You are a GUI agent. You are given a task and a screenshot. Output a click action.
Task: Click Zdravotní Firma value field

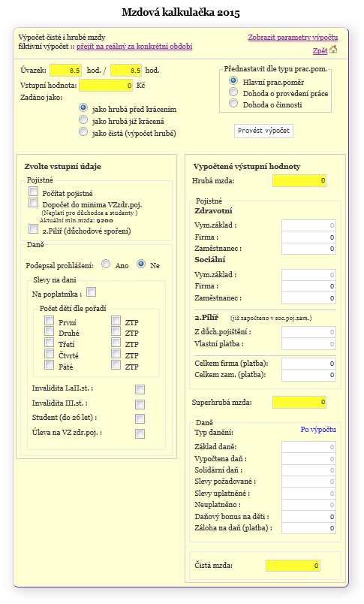pyautogui.click(x=308, y=237)
